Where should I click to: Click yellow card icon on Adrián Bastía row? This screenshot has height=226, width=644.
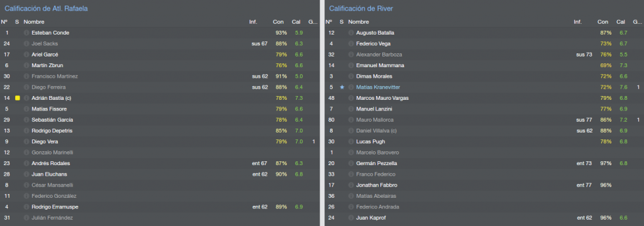coord(17,98)
